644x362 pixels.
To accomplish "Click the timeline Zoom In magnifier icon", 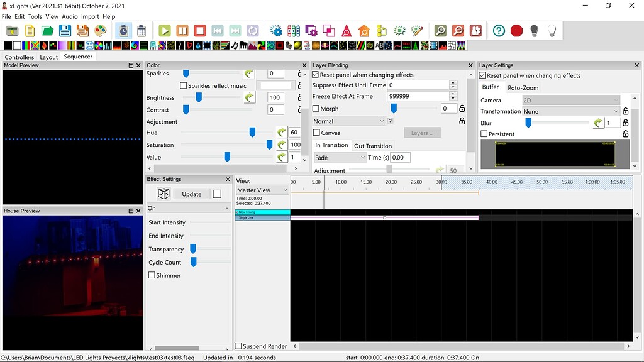I will [x=440, y=30].
